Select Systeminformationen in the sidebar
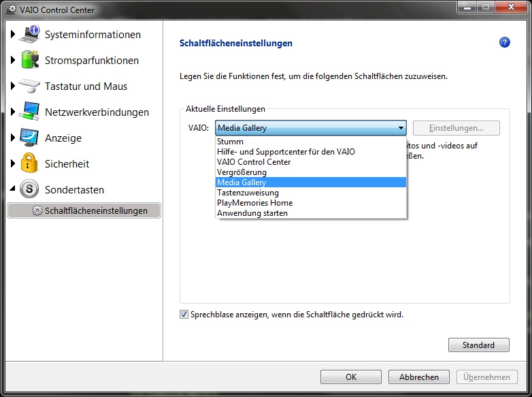The image size is (532, 397). point(93,34)
